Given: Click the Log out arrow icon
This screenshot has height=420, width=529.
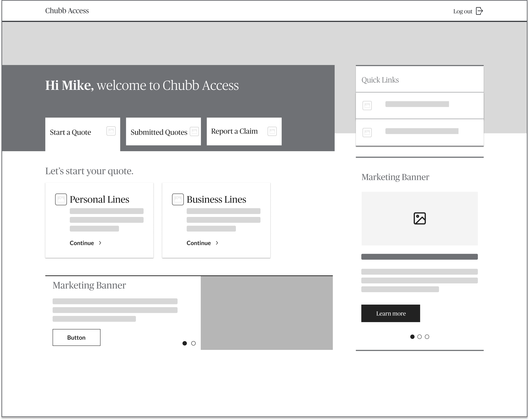Looking at the screenshot, I should tap(479, 11).
